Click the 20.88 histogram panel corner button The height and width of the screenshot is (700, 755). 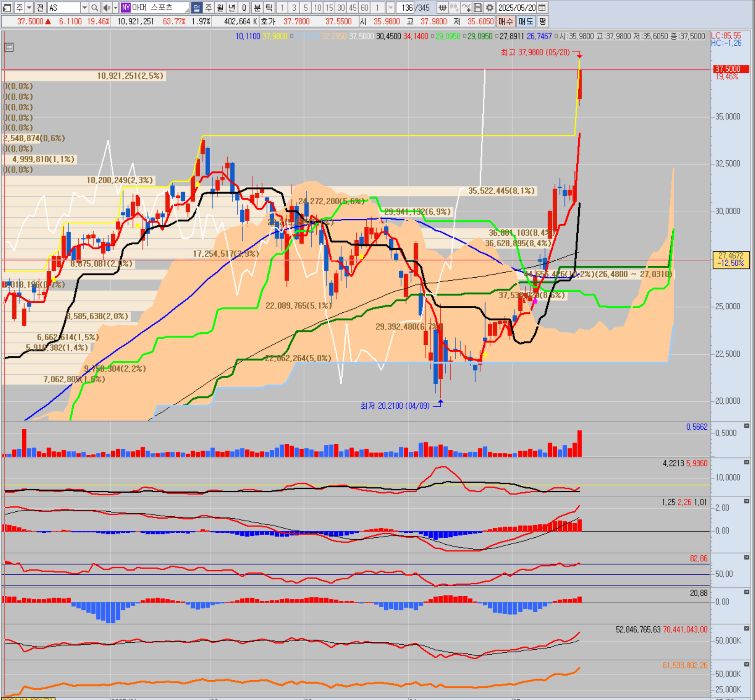pyautogui.click(x=746, y=592)
